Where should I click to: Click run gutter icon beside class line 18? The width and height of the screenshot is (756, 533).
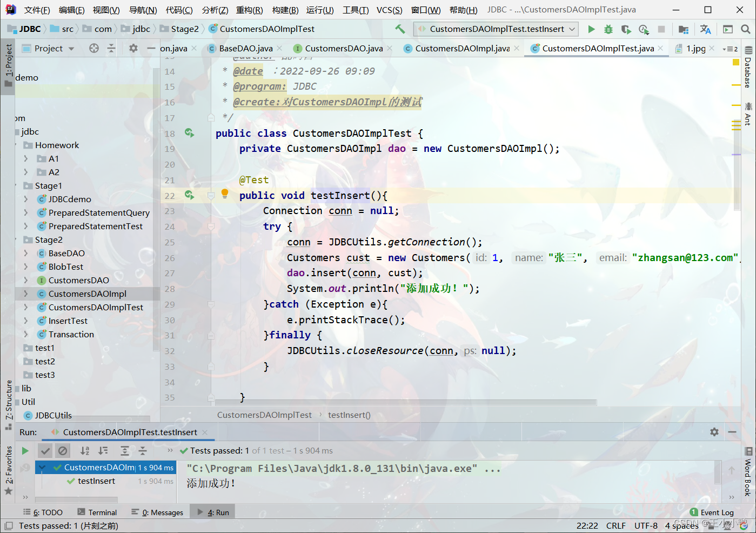(189, 132)
